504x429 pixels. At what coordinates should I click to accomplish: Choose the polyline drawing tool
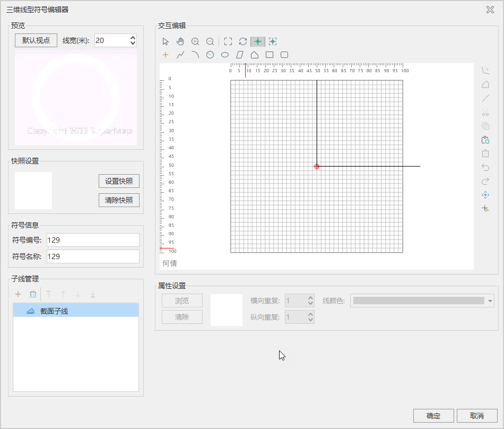[x=180, y=55]
